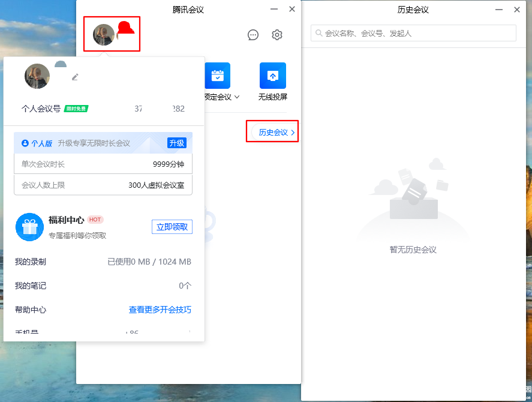Click the 限时免费 badge
The image size is (532, 402).
coord(76,109)
